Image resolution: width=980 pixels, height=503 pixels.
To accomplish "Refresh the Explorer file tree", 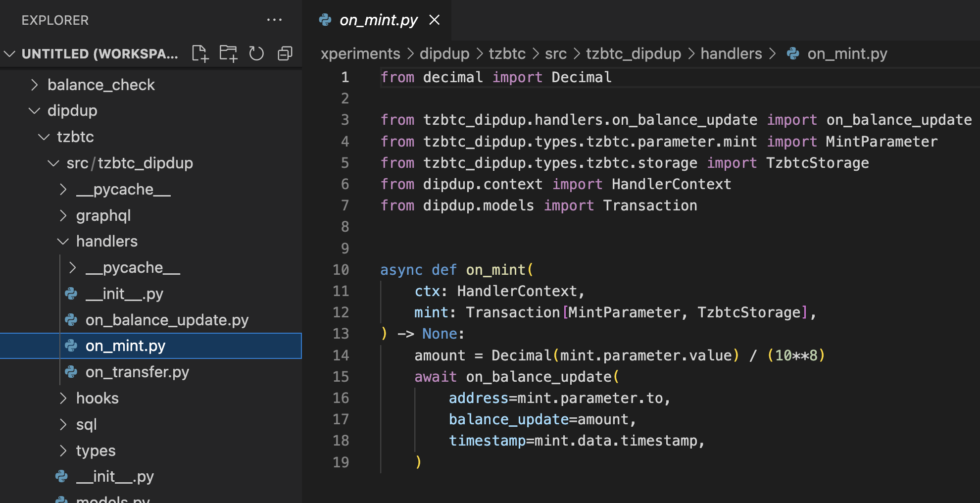I will [x=256, y=53].
